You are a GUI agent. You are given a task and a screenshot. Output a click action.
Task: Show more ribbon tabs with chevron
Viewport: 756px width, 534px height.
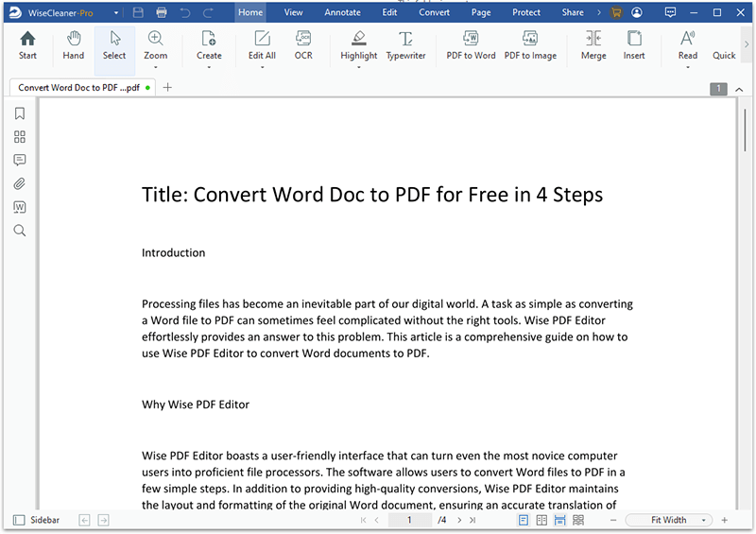click(x=599, y=12)
